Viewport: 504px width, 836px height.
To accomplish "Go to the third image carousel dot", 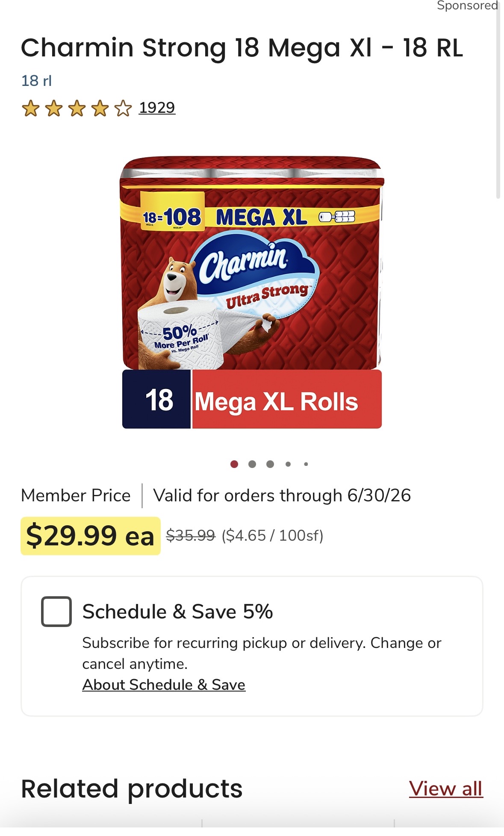I will [x=270, y=464].
